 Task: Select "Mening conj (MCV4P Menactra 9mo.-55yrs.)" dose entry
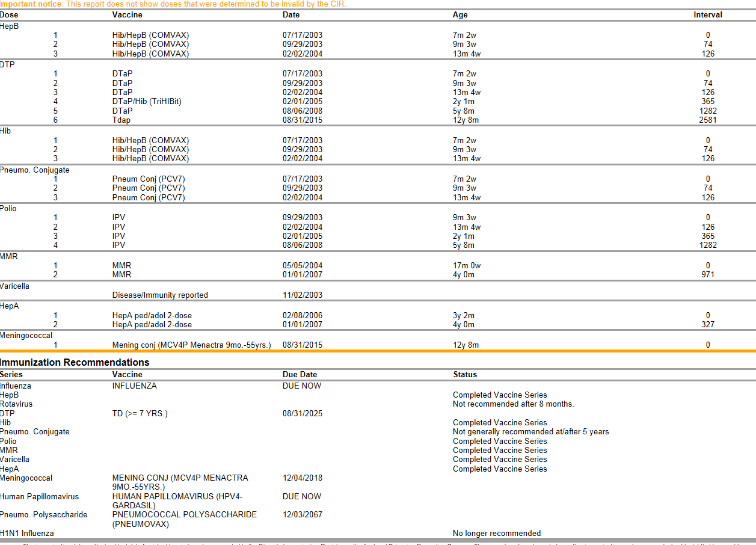[191, 345]
